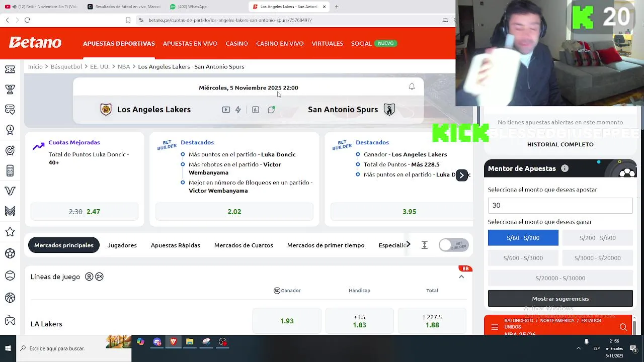Open favorites star in left sidebar

click(10, 232)
